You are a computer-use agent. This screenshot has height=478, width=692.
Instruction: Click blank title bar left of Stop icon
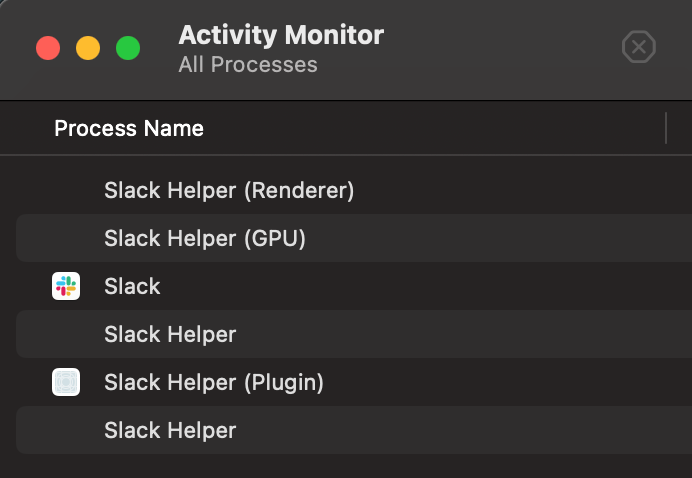(x=500, y=48)
